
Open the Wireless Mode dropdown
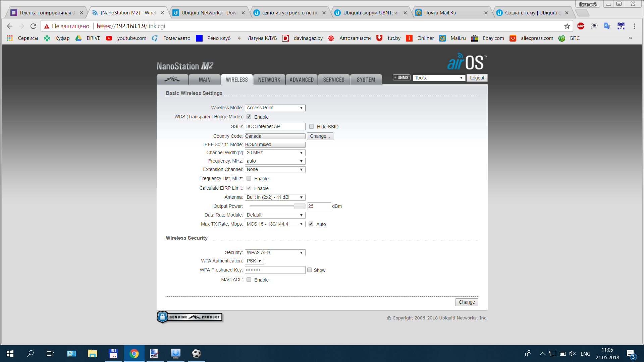pyautogui.click(x=275, y=108)
